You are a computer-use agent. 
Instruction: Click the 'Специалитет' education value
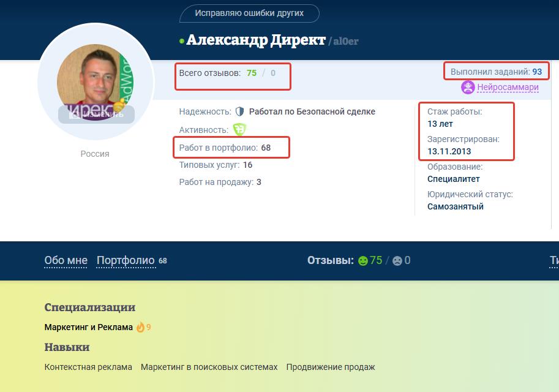[454, 179]
